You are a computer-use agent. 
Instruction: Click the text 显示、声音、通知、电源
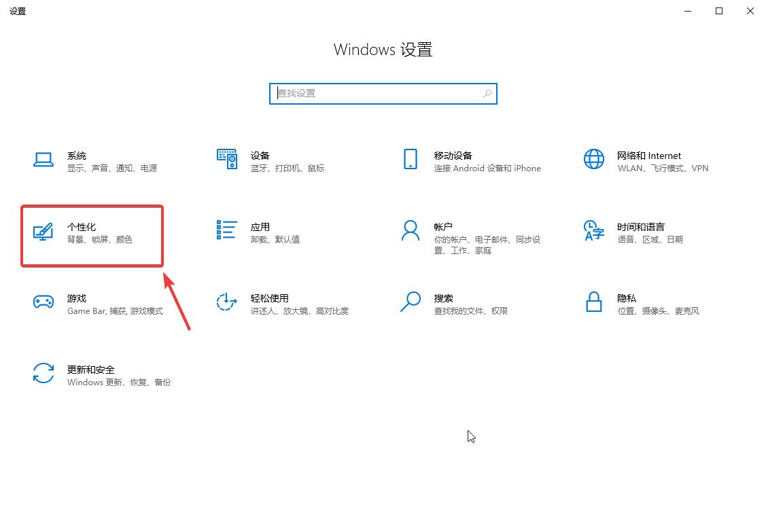point(112,169)
